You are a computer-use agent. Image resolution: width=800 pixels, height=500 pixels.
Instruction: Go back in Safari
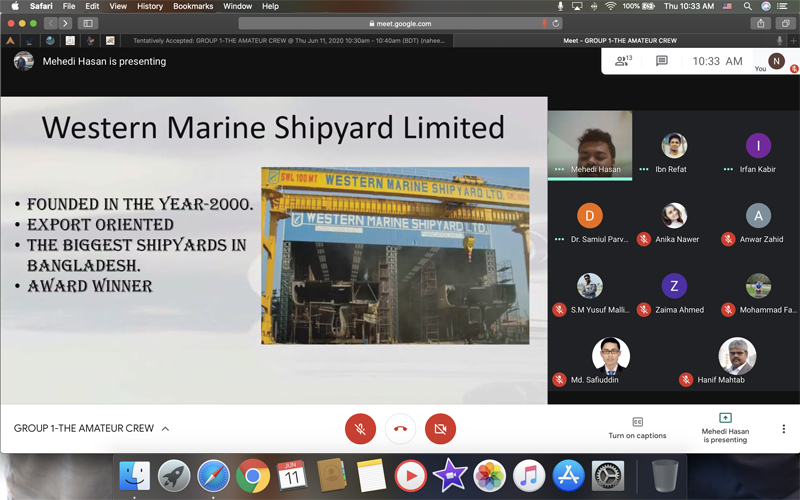tap(51, 23)
